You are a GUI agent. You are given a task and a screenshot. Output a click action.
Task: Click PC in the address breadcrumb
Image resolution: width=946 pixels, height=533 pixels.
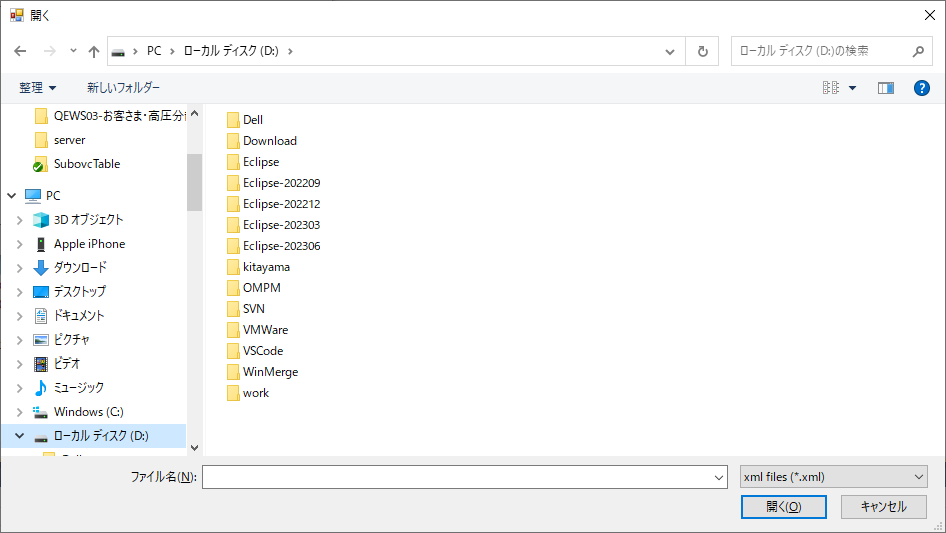tap(154, 51)
